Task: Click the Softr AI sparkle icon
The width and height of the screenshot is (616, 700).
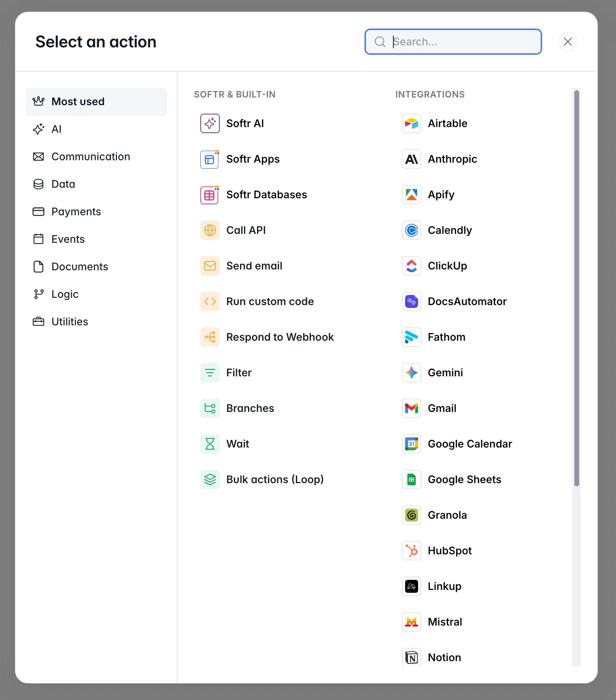Action: click(210, 123)
